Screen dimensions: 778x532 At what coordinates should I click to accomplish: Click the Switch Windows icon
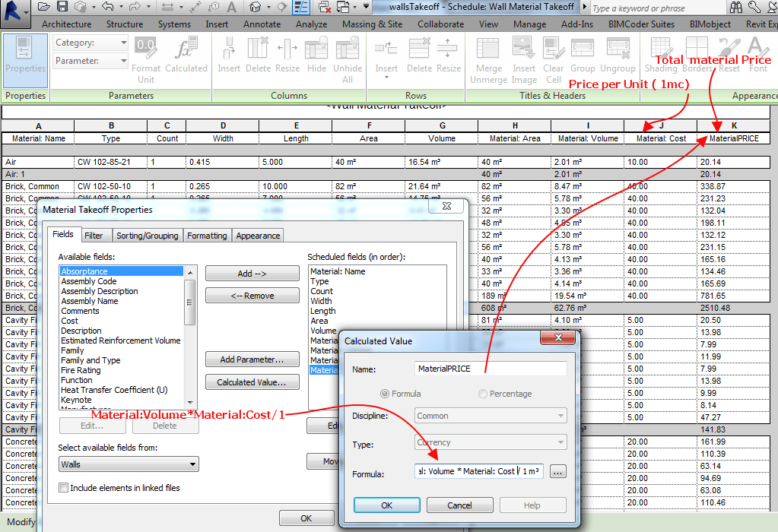pos(343,7)
